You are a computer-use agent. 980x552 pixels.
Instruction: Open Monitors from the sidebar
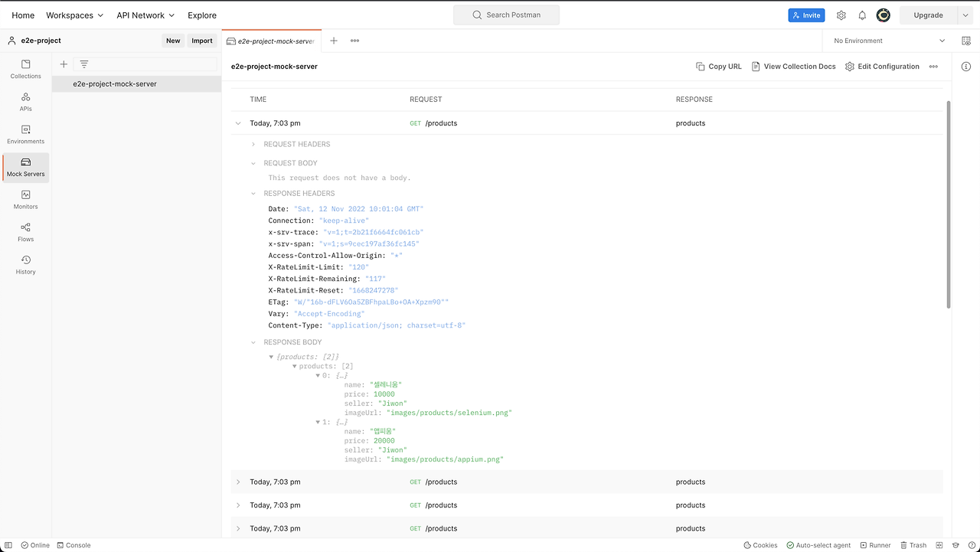tap(26, 200)
